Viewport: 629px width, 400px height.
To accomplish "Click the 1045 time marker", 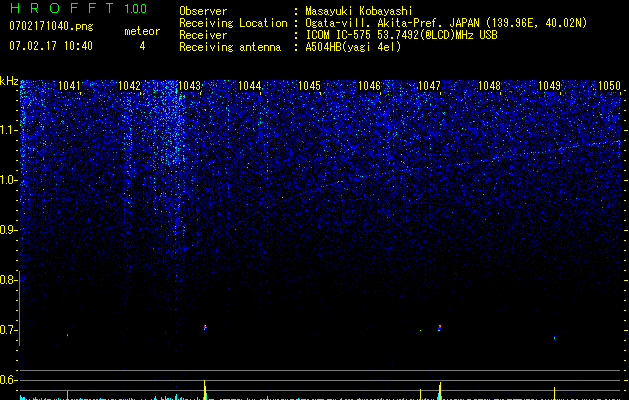I will [x=309, y=86].
